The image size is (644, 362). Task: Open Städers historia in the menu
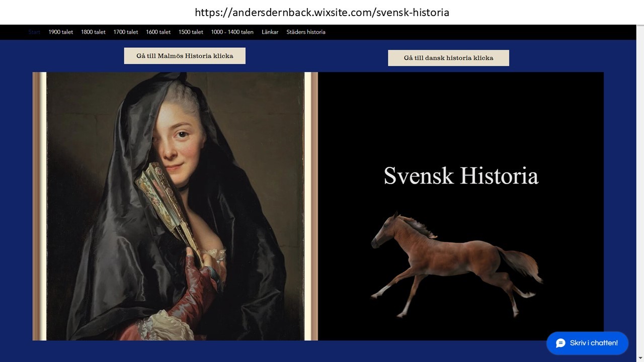(x=306, y=32)
